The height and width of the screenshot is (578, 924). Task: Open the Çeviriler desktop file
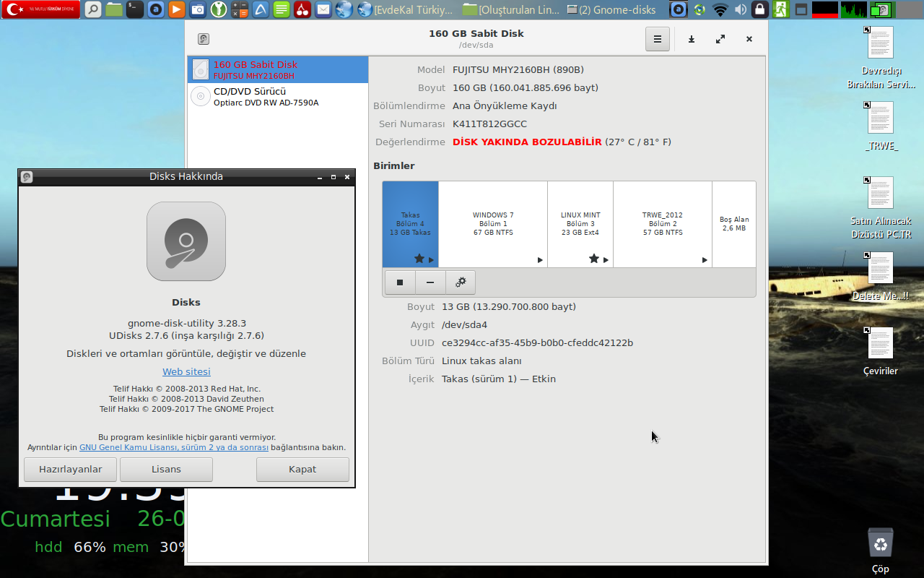click(x=881, y=352)
